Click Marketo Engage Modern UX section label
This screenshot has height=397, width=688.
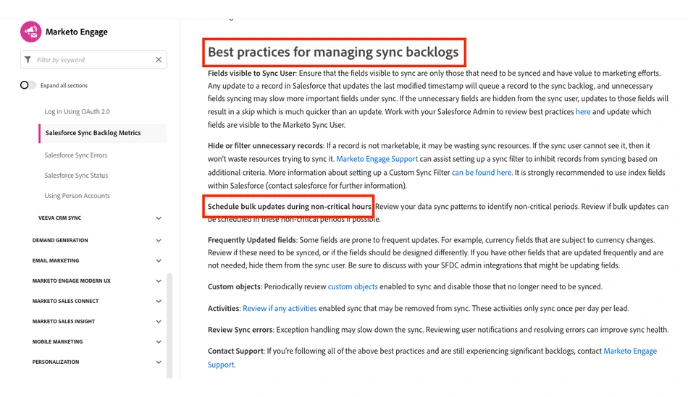pyautogui.click(x=72, y=281)
